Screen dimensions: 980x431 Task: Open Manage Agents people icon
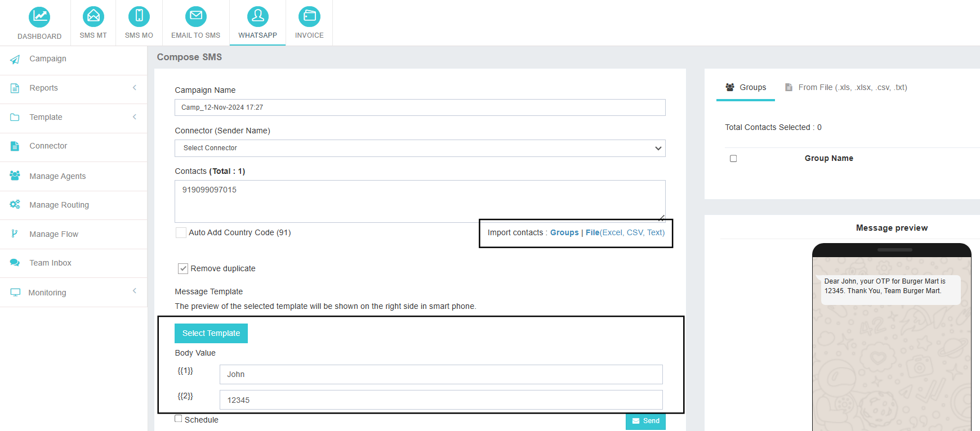(15, 176)
